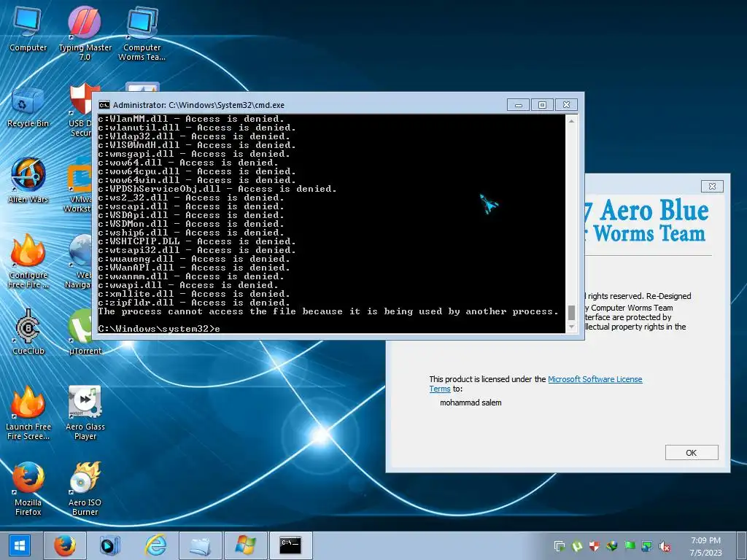The height and width of the screenshot is (560, 747).
Task: Click the green Action Center flag
Action: 630,546
